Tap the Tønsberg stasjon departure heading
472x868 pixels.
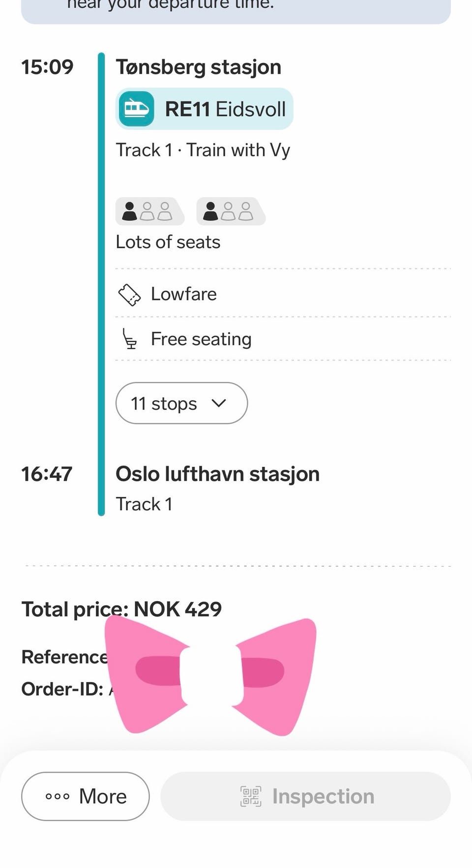[198, 67]
